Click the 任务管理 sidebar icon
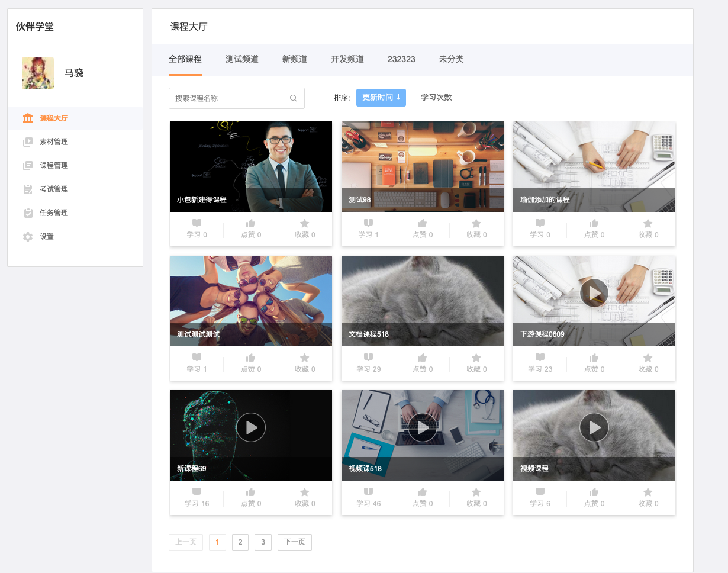The width and height of the screenshot is (728, 573). (x=28, y=213)
